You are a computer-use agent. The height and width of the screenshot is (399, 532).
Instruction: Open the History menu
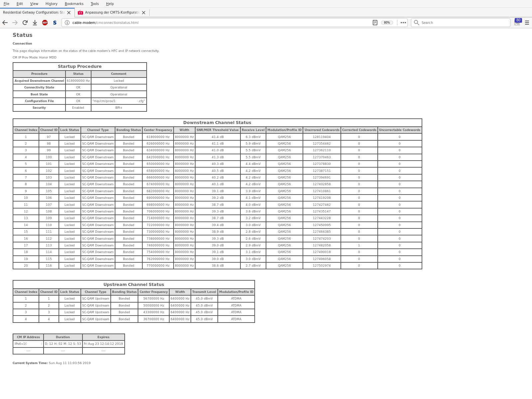point(51,4)
